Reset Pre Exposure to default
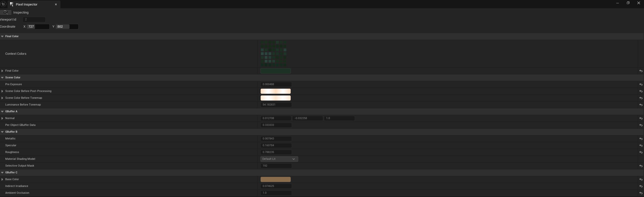The width and height of the screenshot is (644, 197). pyautogui.click(x=641, y=84)
